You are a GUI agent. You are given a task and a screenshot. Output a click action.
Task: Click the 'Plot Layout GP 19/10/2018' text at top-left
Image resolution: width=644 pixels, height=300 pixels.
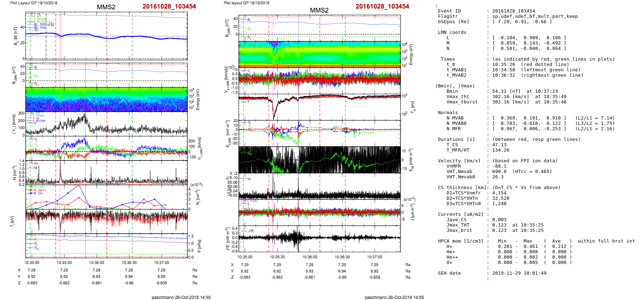click(34, 3)
